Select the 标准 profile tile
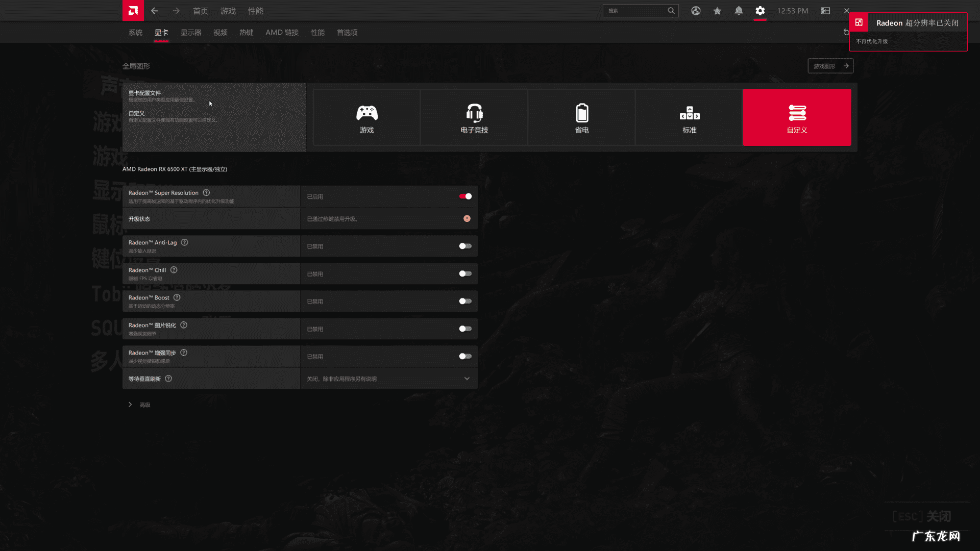Image resolution: width=980 pixels, height=551 pixels. click(689, 118)
